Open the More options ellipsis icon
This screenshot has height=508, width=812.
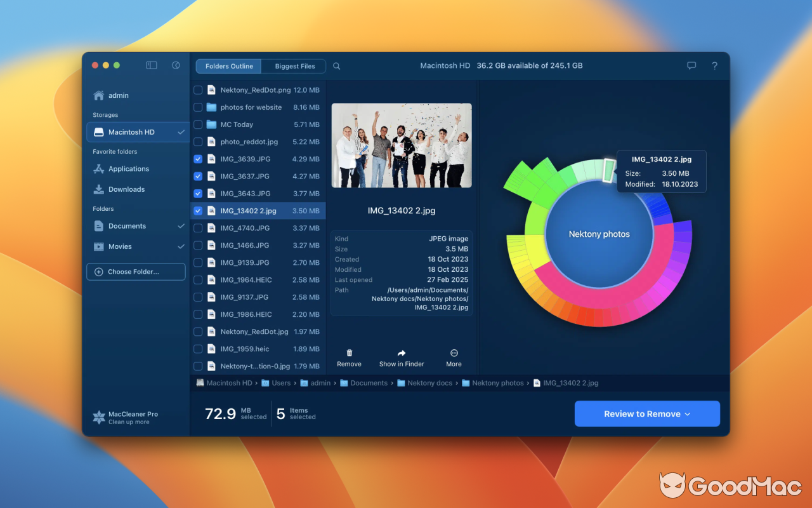point(454,352)
